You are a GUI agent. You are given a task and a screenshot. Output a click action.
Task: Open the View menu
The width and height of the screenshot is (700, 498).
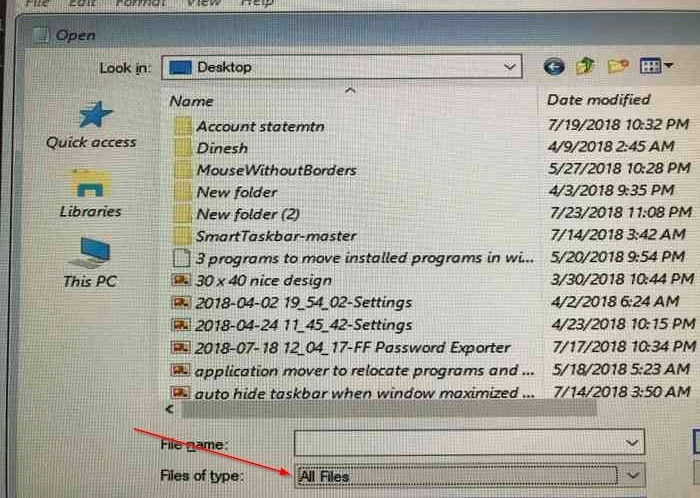point(203,3)
